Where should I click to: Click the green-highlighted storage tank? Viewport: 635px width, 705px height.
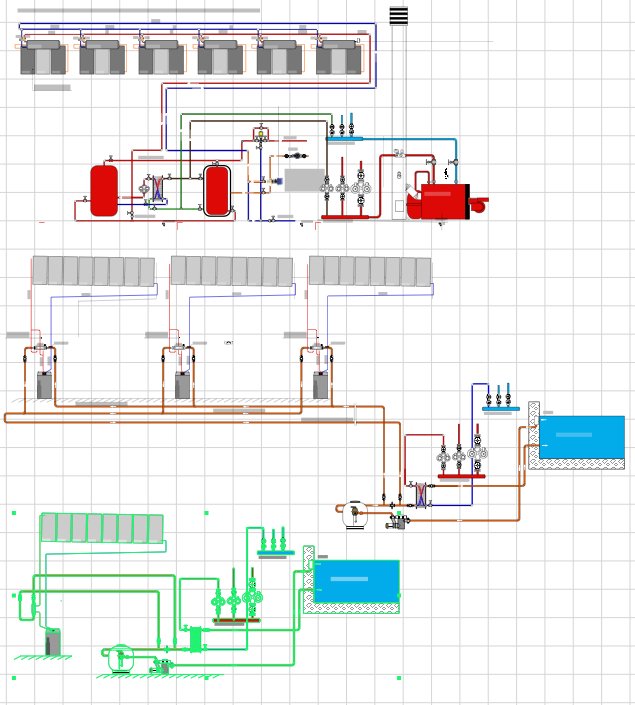click(x=53, y=642)
